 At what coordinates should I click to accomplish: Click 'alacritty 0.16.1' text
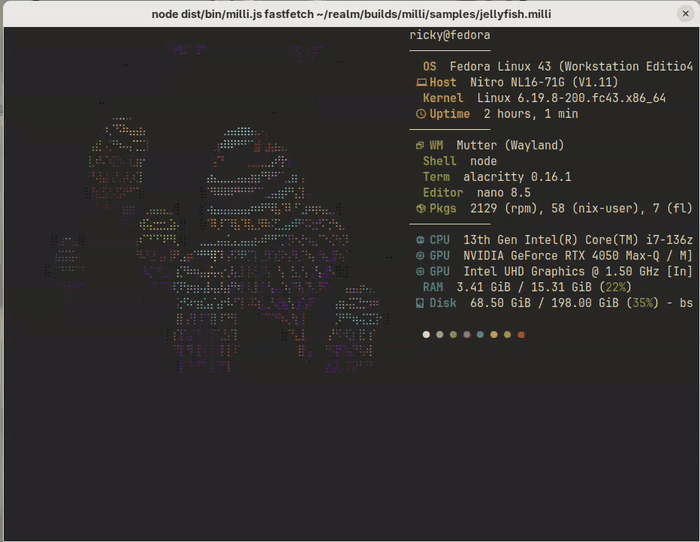point(517,177)
